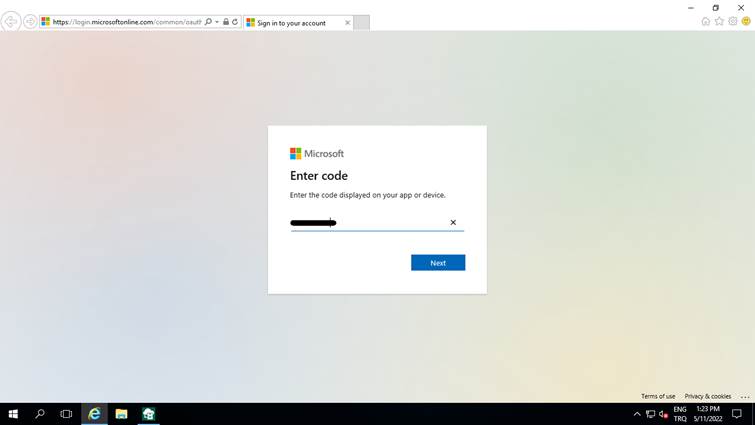Click the network tray icon

[x=651, y=414]
